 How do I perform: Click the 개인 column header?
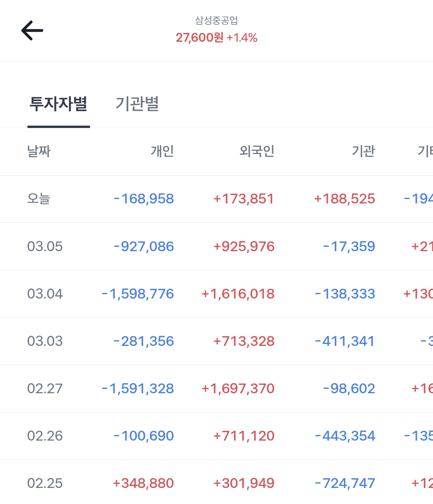(162, 151)
